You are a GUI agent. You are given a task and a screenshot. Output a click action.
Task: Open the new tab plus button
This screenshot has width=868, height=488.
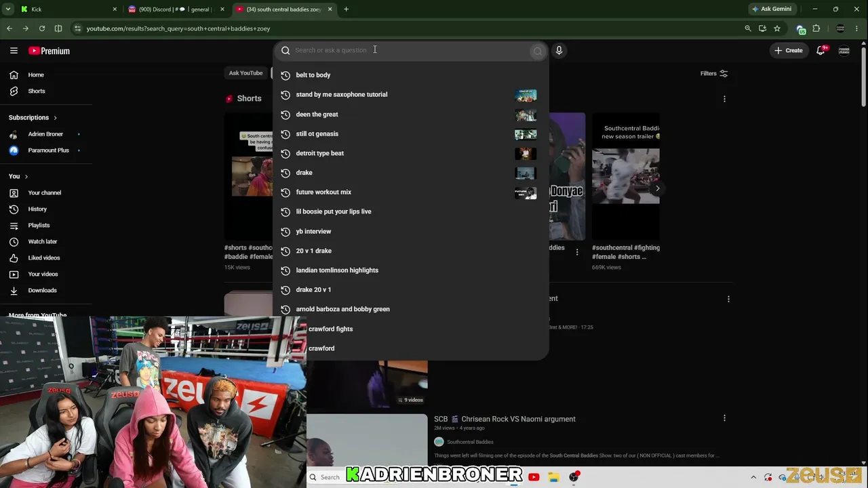(x=346, y=9)
